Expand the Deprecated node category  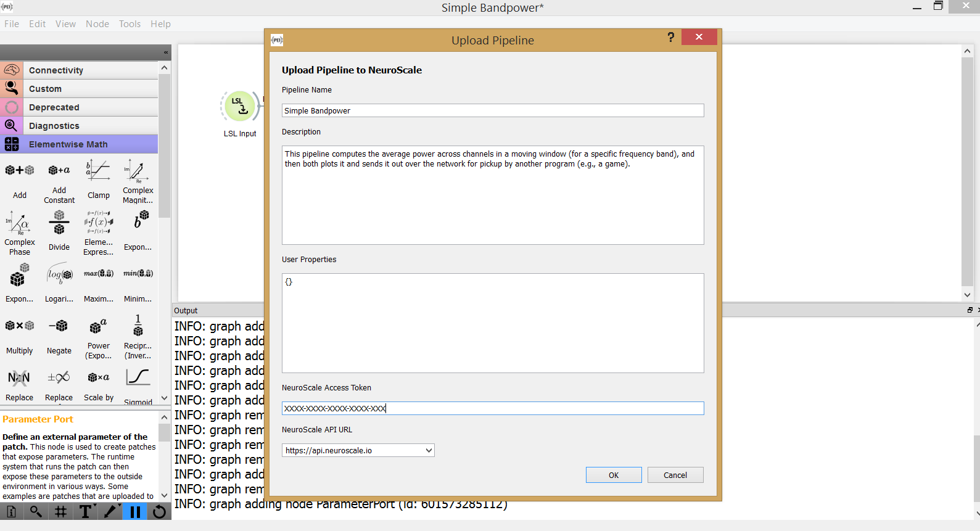pos(79,107)
